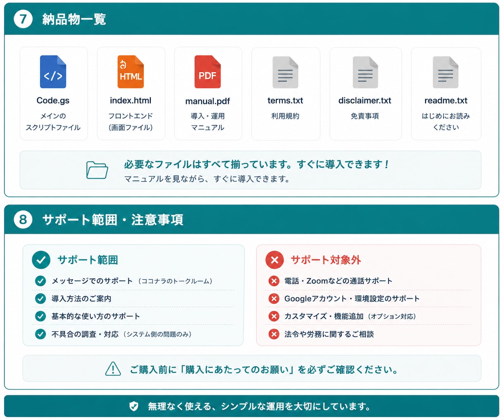The width and height of the screenshot is (504, 420).
Task: Click 導入方法のご案内 list item text
Action: click(x=81, y=299)
